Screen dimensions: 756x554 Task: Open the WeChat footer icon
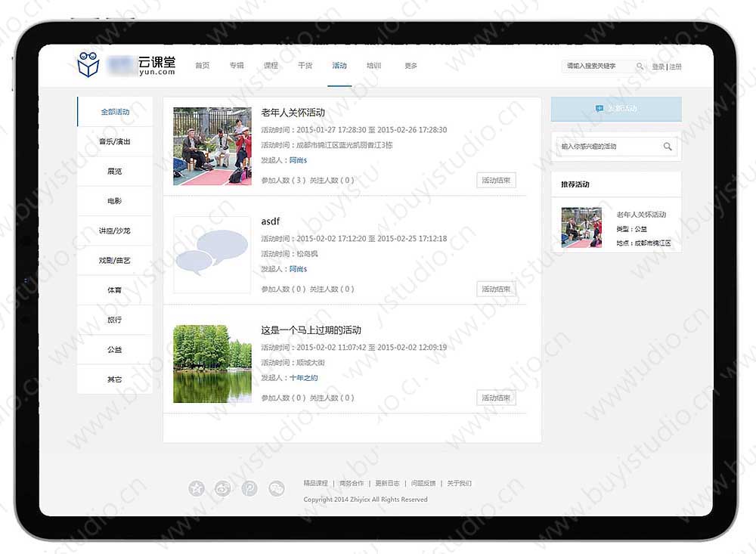click(x=277, y=489)
